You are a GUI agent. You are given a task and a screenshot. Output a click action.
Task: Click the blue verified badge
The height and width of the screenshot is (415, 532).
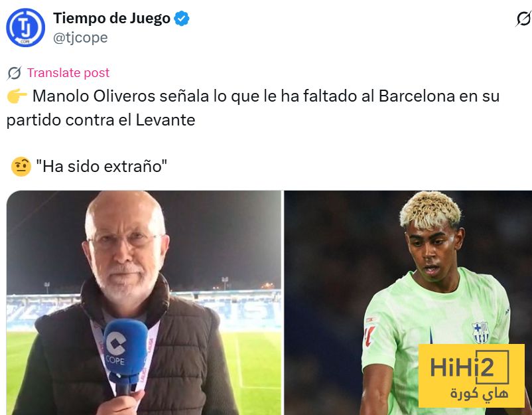point(182,19)
